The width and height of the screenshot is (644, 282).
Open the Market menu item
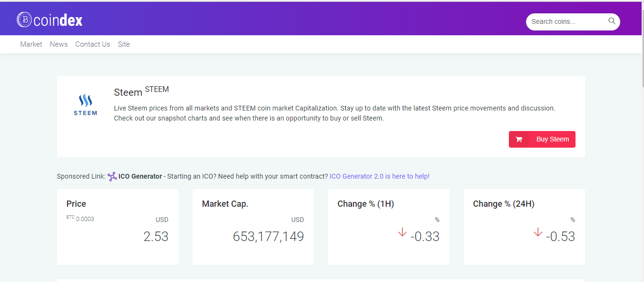coord(31,44)
